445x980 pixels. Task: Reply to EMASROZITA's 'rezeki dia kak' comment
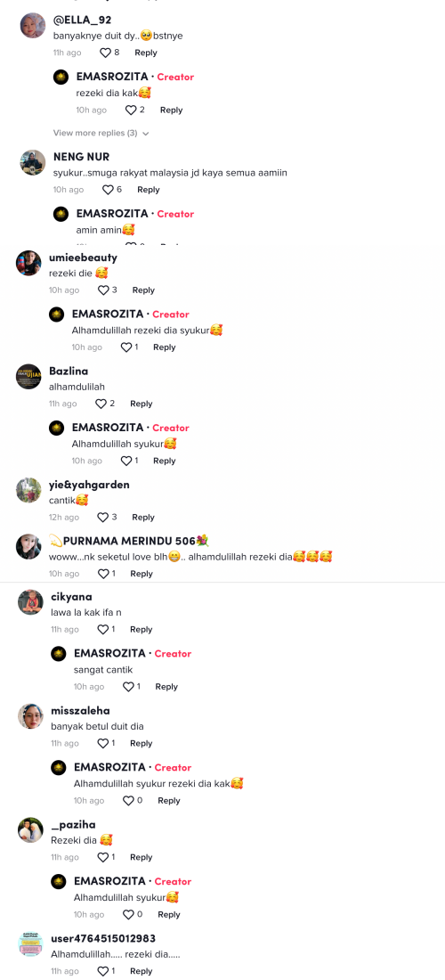171,110
